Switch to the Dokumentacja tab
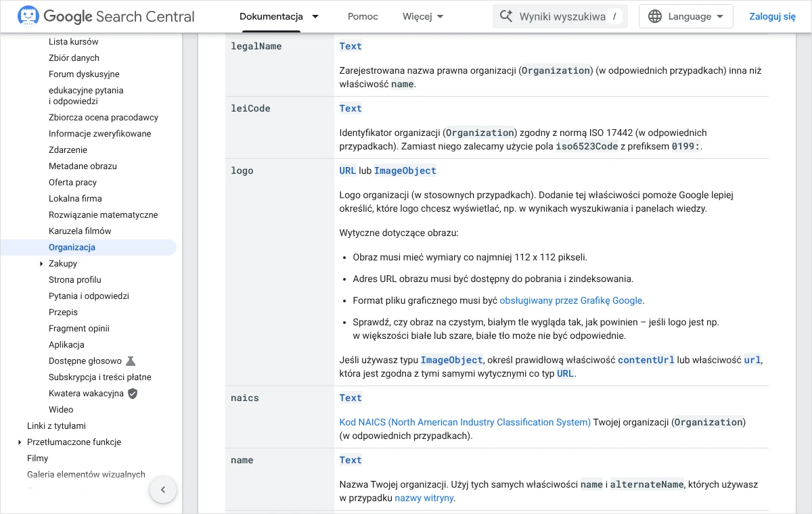This screenshot has width=812, height=514. (x=271, y=16)
